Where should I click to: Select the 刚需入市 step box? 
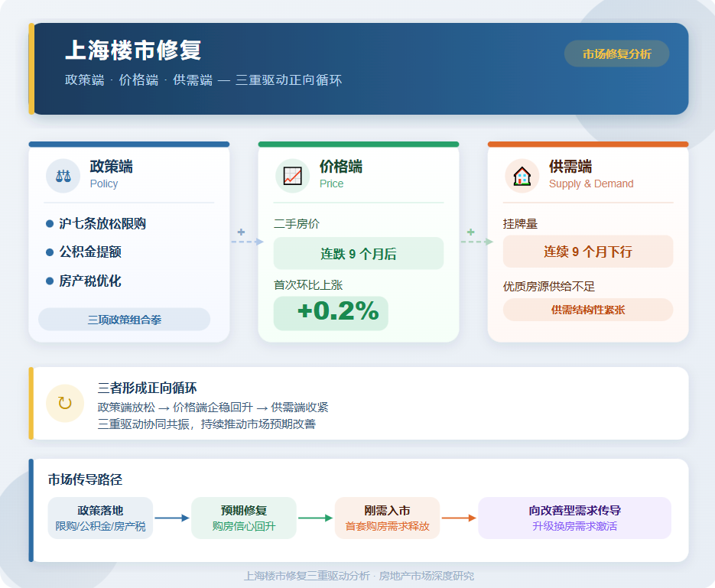coord(387,518)
